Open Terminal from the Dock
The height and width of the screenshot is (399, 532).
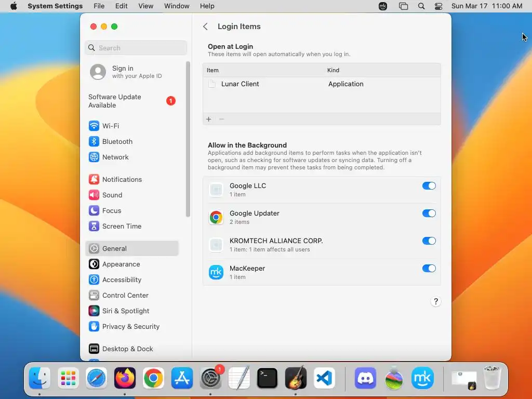(268, 378)
